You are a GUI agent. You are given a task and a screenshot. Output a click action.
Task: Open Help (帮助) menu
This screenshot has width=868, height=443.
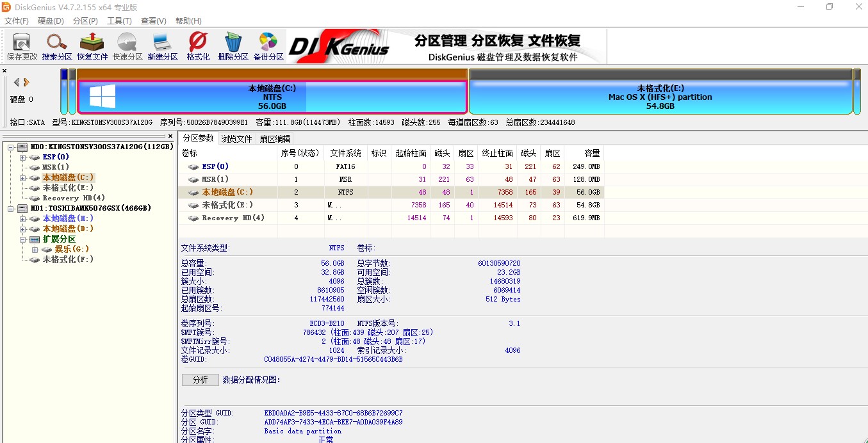188,21
